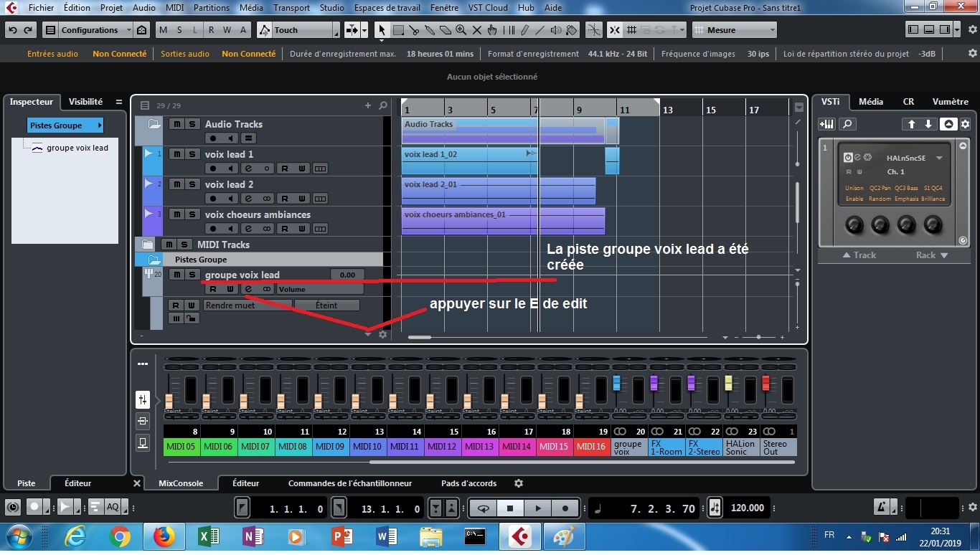Add a new track with plus icon
This screenshot has width=980, height=555.
368,105
